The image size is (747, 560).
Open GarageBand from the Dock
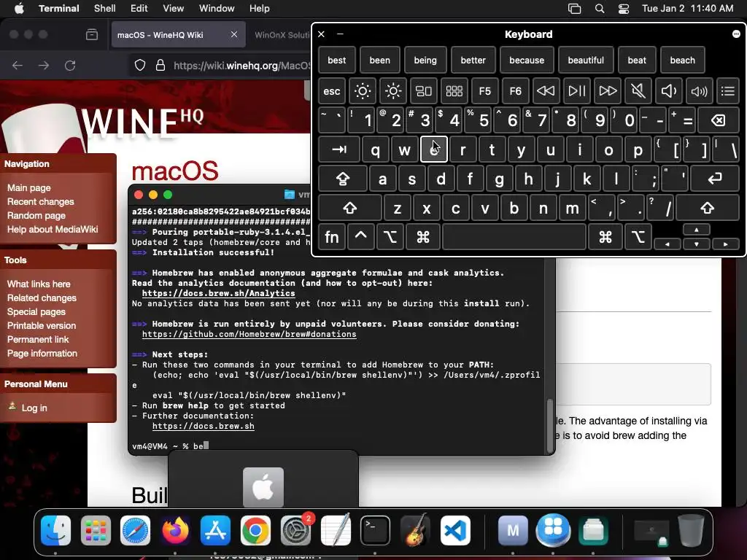(x=415, y=530)
